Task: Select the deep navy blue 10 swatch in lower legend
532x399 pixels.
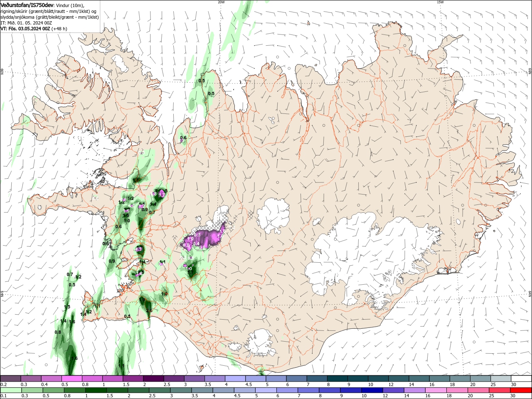Action: 371,390
